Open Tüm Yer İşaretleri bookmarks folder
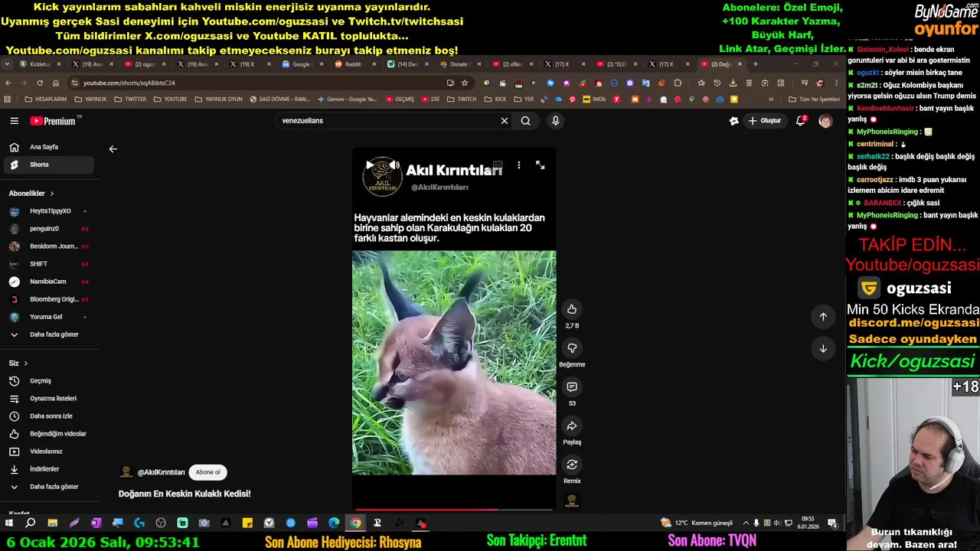Screen dimensions: 980x551 coord(815,99)
